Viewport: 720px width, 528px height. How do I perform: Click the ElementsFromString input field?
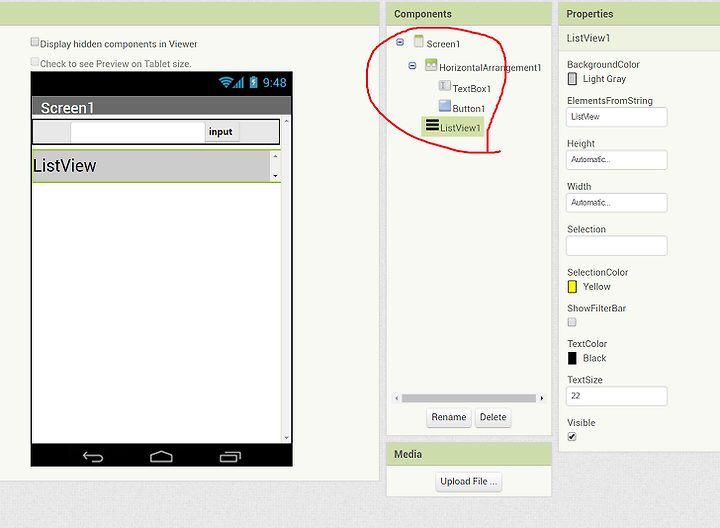coord(617,117)
